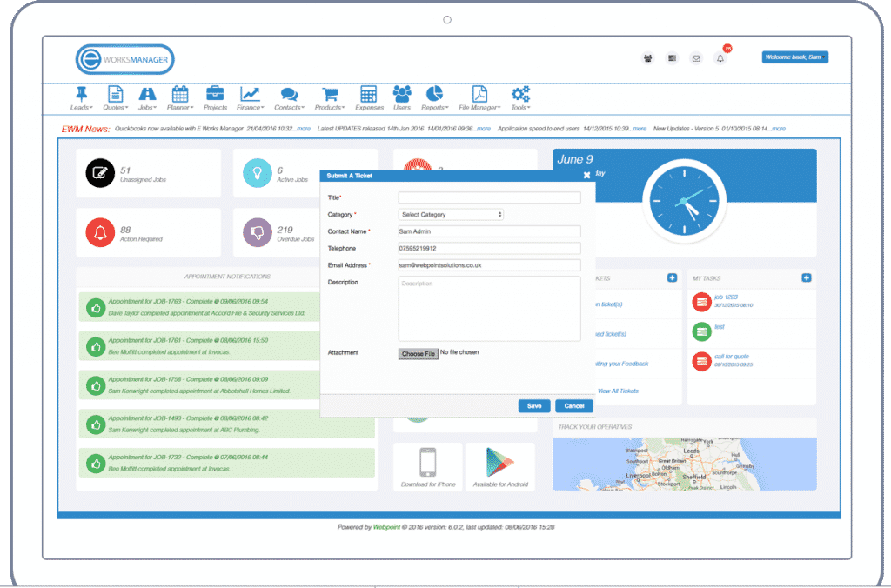Viewport: 891px width, 588px height.
Task: Save the Submit A Ticket form
Action: point(533,405)
